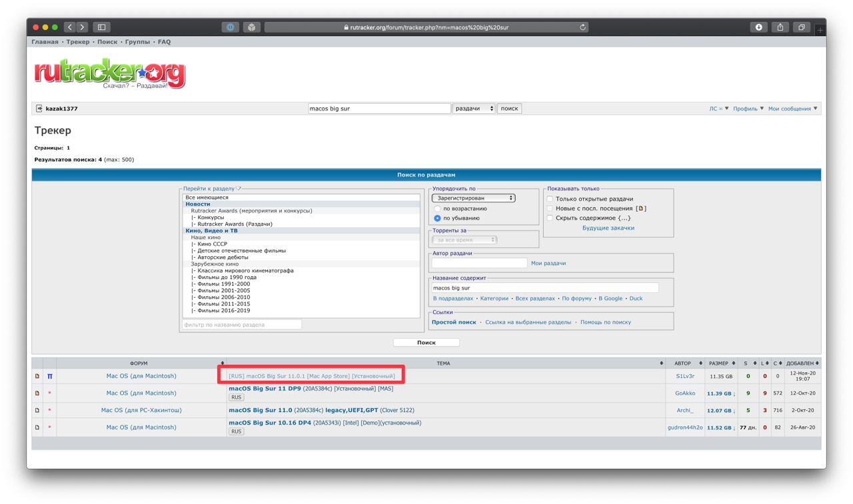Open the 'раздачи' search scope dropdown
This screenshot has width=853, height=504.
474,109
